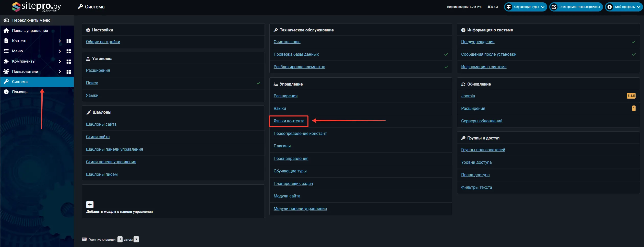Open the Обучающие туры dropdown
644x247 pixels.
pyautogui.click(x=526, y=7)
